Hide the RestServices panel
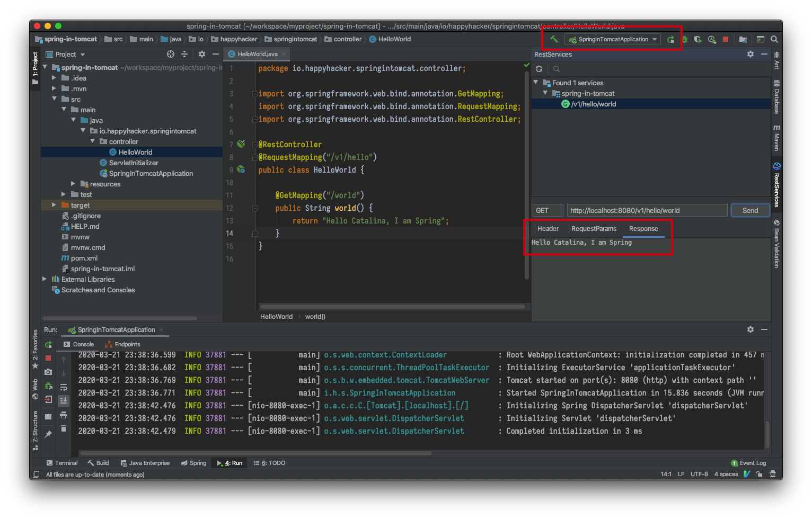The width and height of the screenshot is (812, 519). (764, 54)
